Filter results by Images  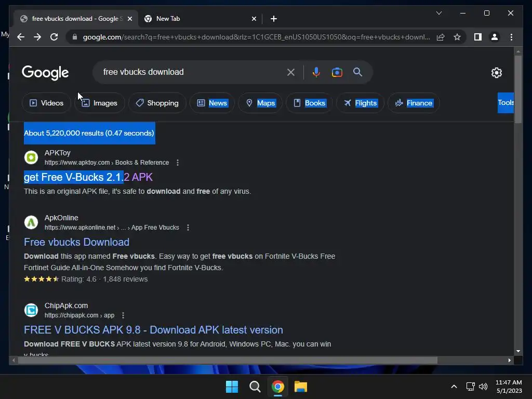(x=99, y=103)
